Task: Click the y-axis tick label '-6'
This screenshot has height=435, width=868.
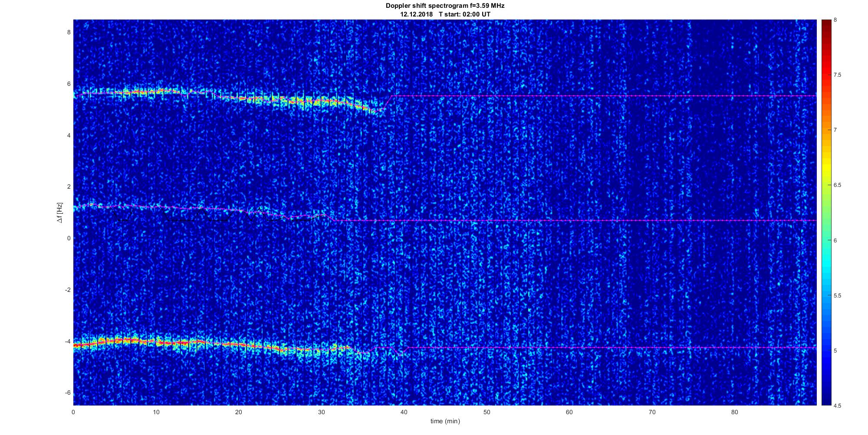Action: (68, 392)
